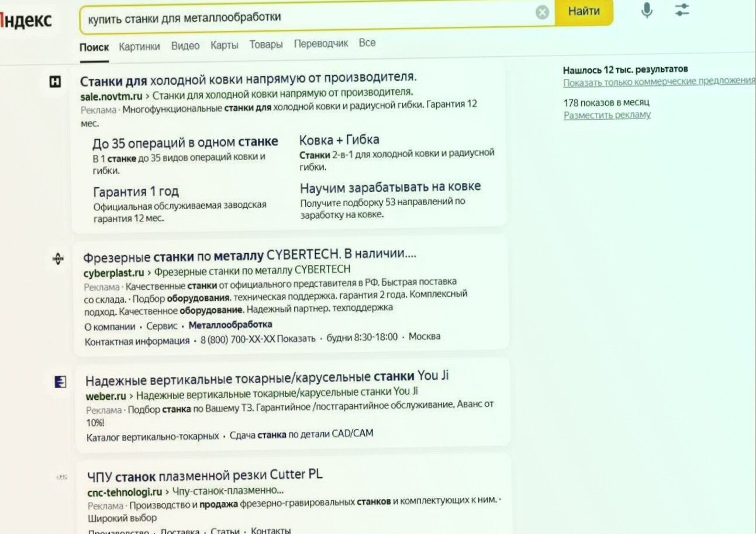Viewport: 756px width, 534px height.
Task: Open 'Ковка + Гибка' sitelink
Action: click(339, 140)
